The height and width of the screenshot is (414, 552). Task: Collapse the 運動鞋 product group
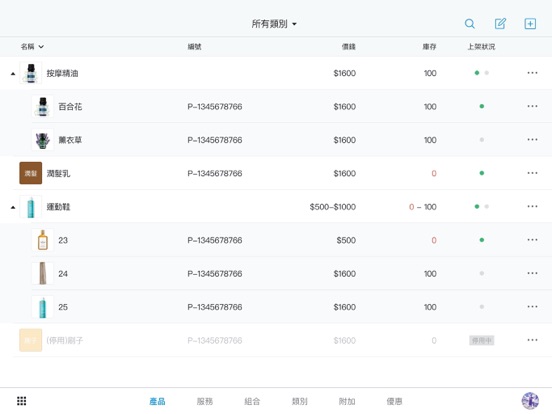13,207
